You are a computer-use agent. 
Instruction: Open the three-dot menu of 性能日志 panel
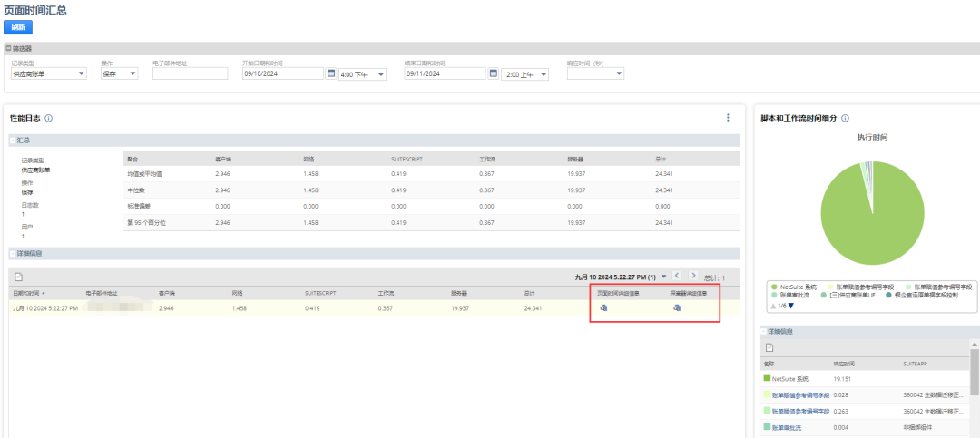point(728,118)
